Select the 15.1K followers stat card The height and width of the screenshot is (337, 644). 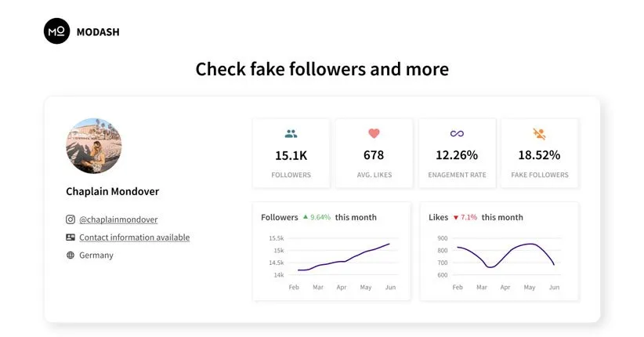[x=291, y=154]
